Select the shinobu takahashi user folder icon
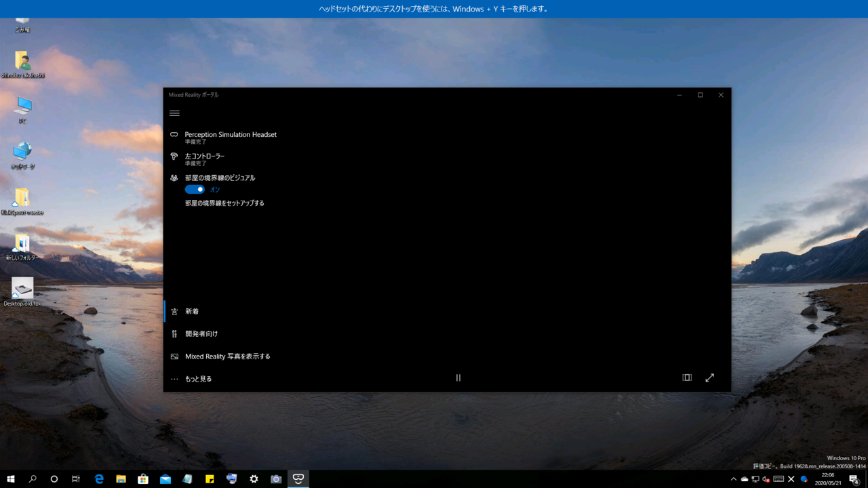 point(22,65)
